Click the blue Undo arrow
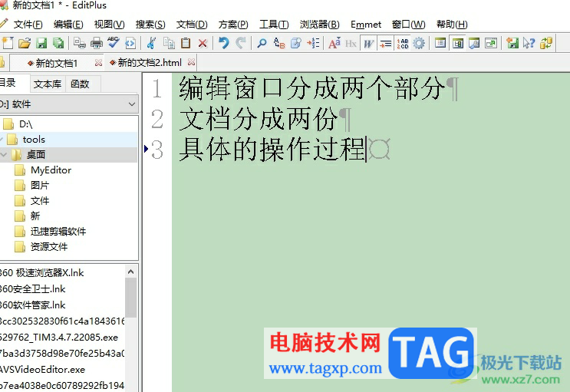Screen dimensions: 570x392 pyautogui.click(x=224, y=43)
